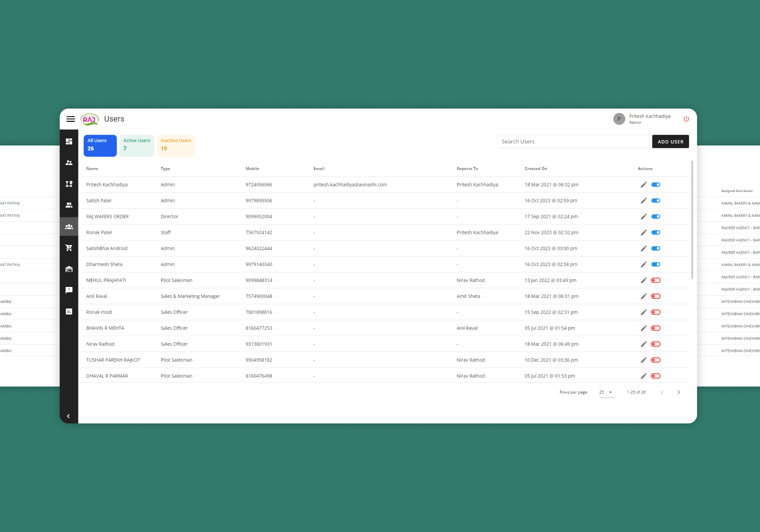
Task: Disable Pritesh Kachhadiya's active toggle
Action: pos(655,185)
